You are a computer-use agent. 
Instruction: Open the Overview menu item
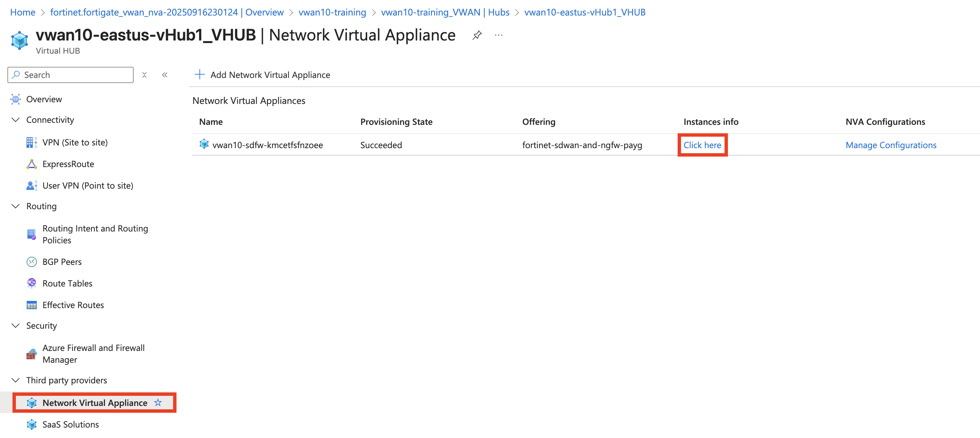(x=44, y=99)
